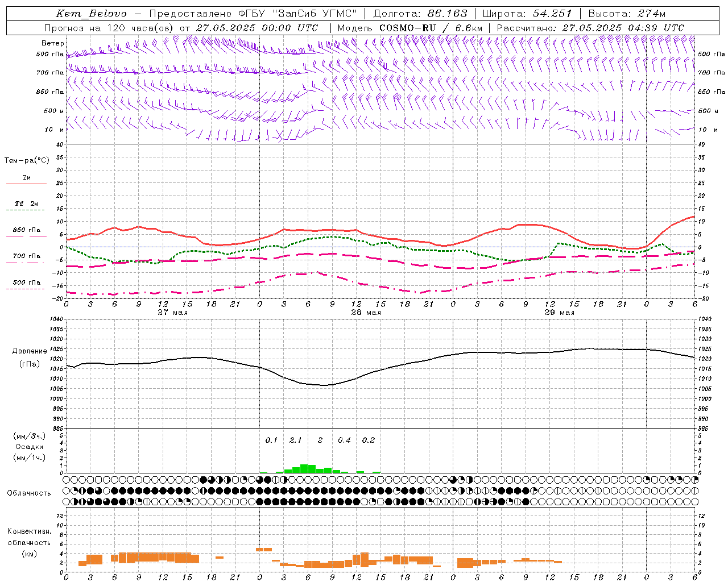The height and width of the screenshot is (582, 728).
Task: Click the 27 мая date label
Action: click(173, 313)
